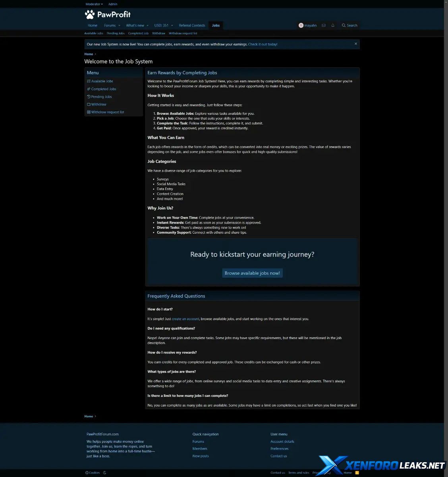Open Withdraw from the sidebar menu
This screenshot has width=448, height=477.
[98, 105]
